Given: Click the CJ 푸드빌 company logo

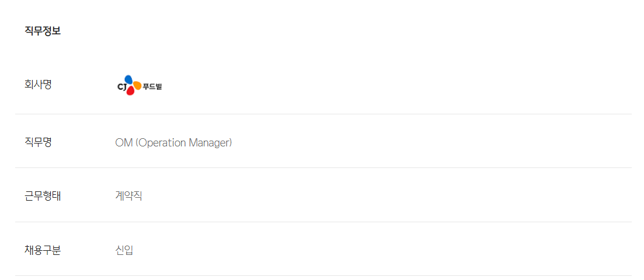Looking at the screenshot, I should coord(140,86).
